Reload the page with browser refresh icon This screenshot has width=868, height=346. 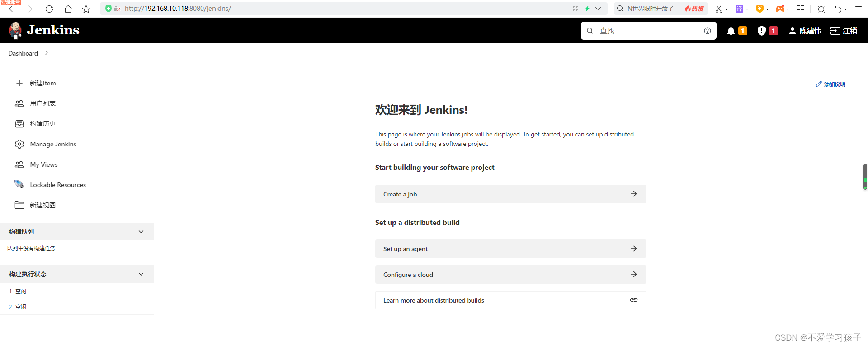[x=49, y=9]
